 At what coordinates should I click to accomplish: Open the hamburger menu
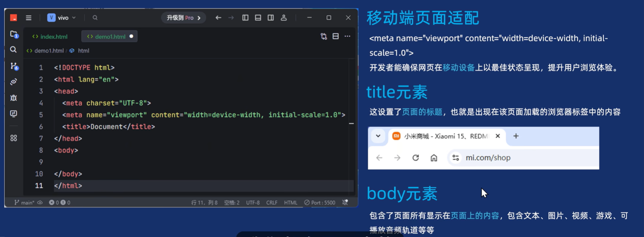point(29,18)
